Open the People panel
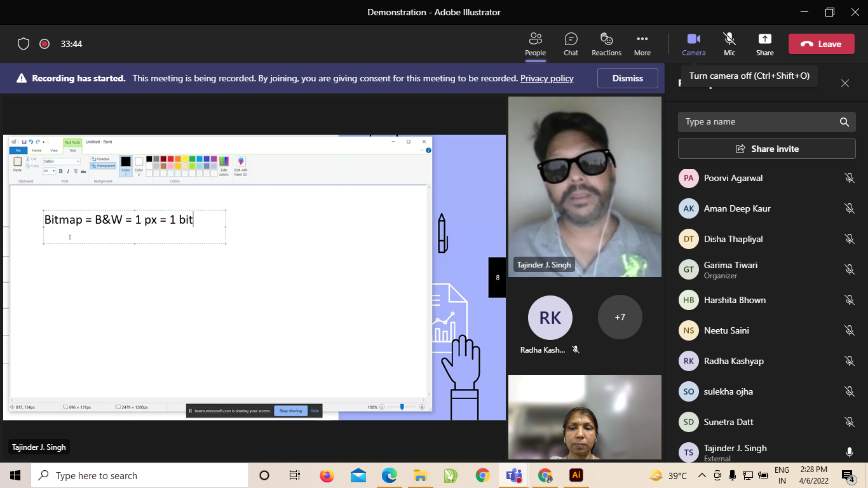This screenshot has height=488, width=868. (x=535, y=44)
